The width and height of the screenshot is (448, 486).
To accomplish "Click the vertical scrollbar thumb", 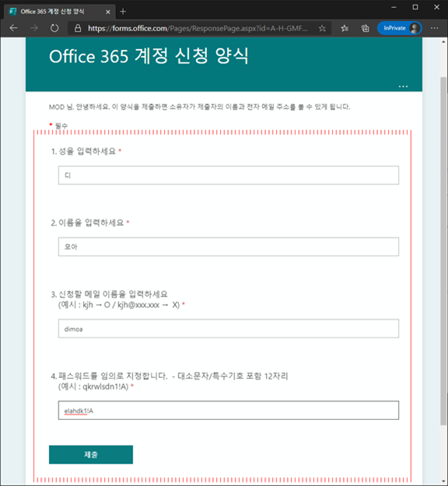I will 443,251.
